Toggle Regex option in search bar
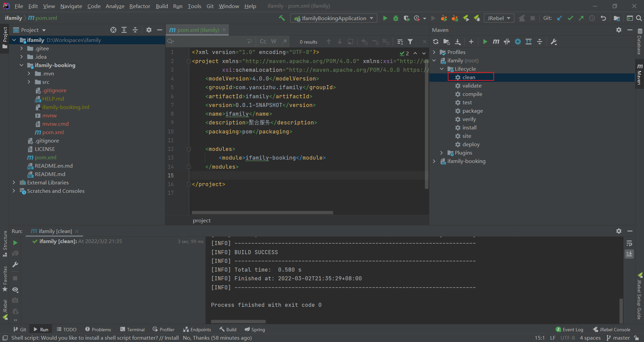644x342 pixels. point(284,42)
